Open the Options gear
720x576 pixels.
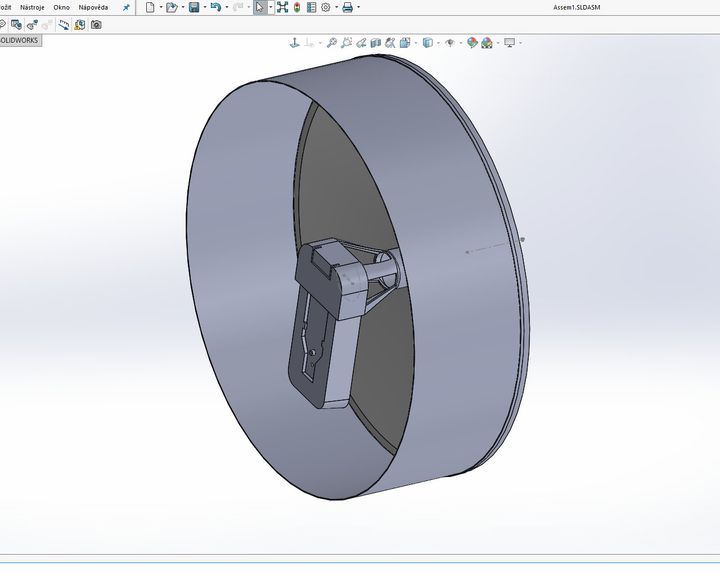[326, 7]
